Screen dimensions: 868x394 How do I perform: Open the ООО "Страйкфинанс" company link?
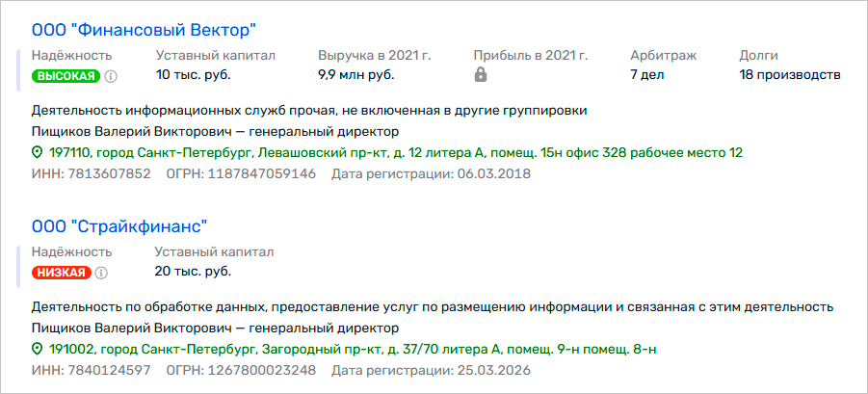[119, 227]
